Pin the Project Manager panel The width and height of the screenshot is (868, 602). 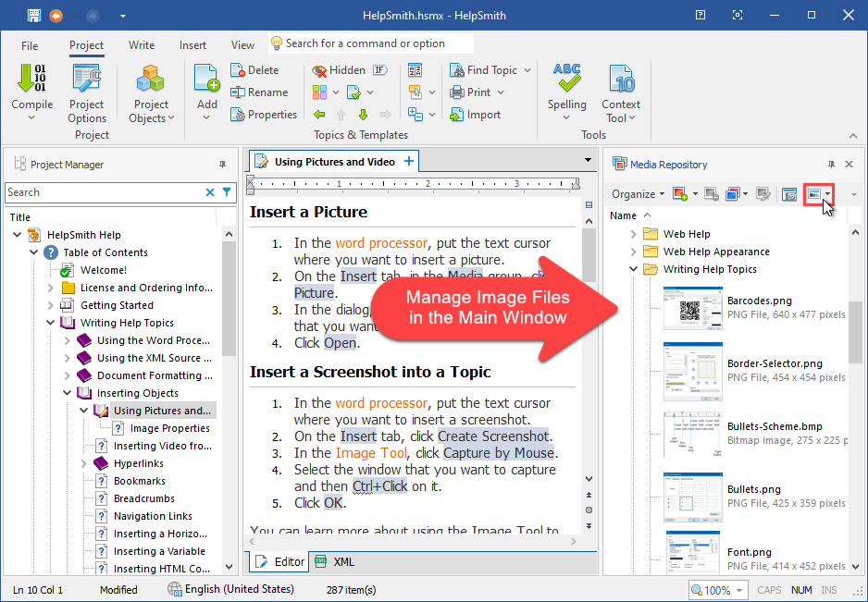pos(222,165)
